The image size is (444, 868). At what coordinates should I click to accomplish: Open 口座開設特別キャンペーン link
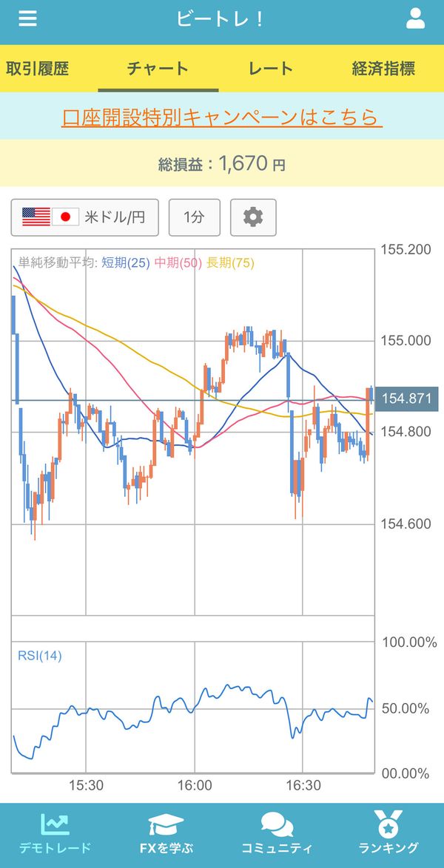tap(222, 117)
